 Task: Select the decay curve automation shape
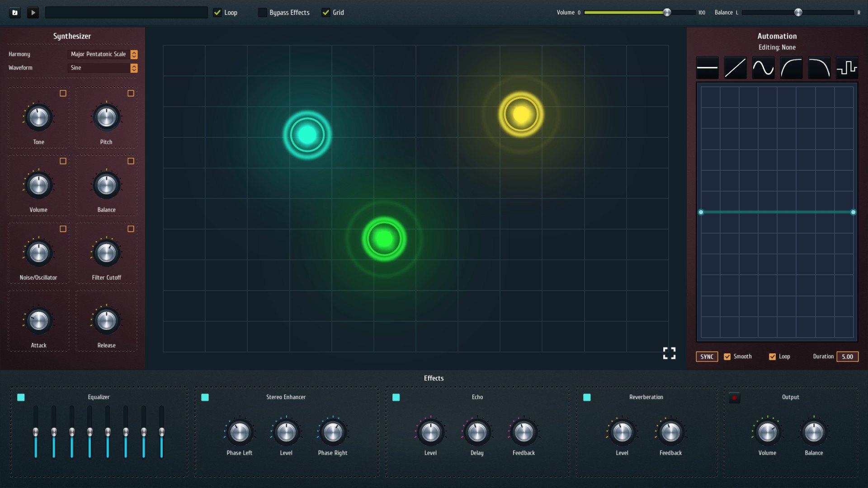[820, 68]
